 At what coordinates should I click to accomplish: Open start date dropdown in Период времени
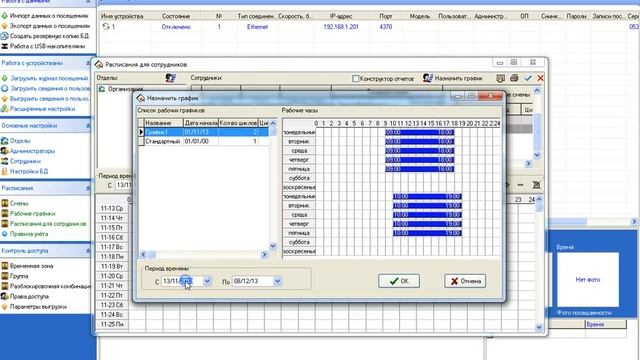(207, 281)
